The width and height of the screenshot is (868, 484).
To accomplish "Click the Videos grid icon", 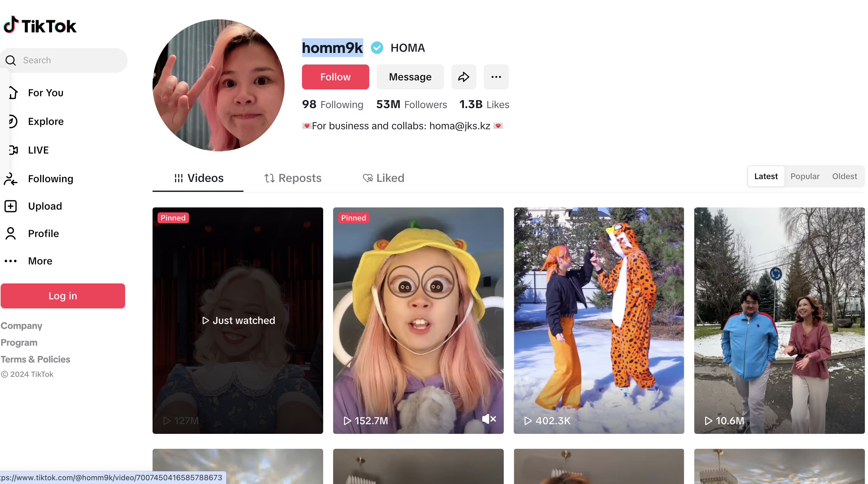I will [179, 178].
